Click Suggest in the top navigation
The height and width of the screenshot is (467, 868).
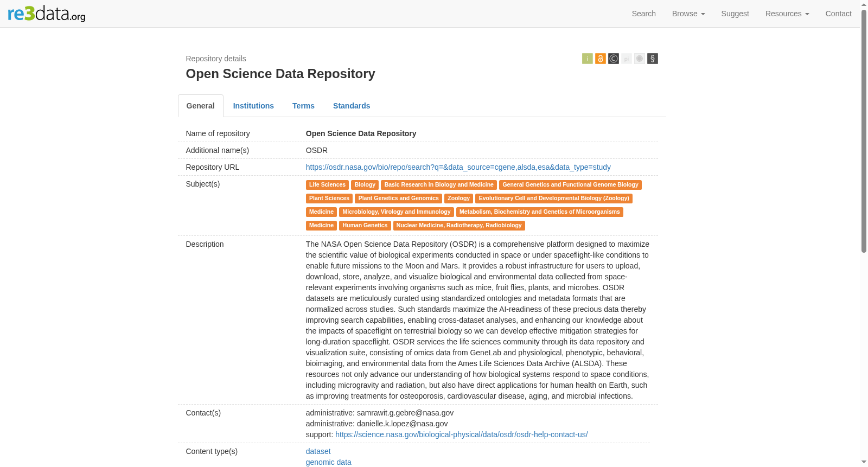tap(735, 14)
